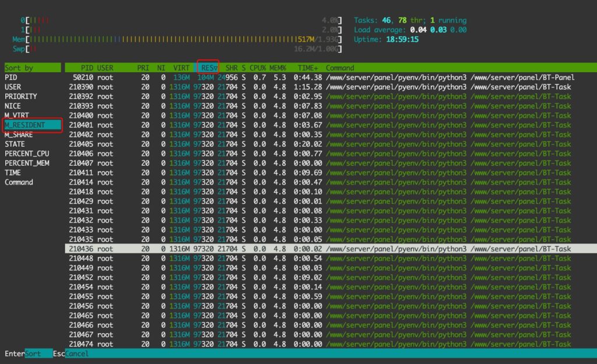
Task: Click the RES column header
Action: tap(207, 68)
